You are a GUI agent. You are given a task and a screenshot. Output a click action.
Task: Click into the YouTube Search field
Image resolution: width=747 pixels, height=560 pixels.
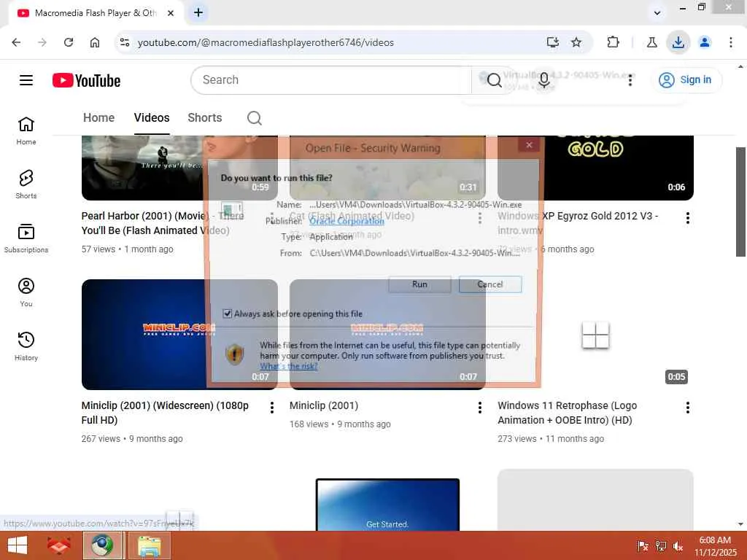point(331,80)
